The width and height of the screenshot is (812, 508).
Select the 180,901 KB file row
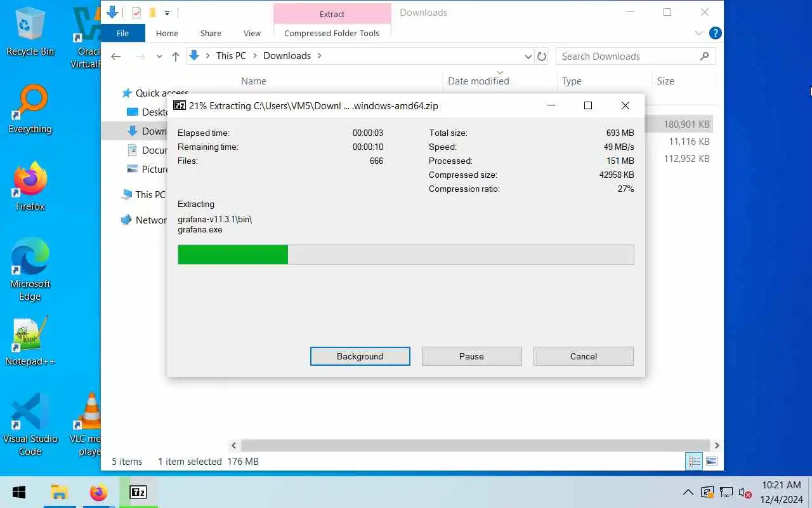pos(679,124)
